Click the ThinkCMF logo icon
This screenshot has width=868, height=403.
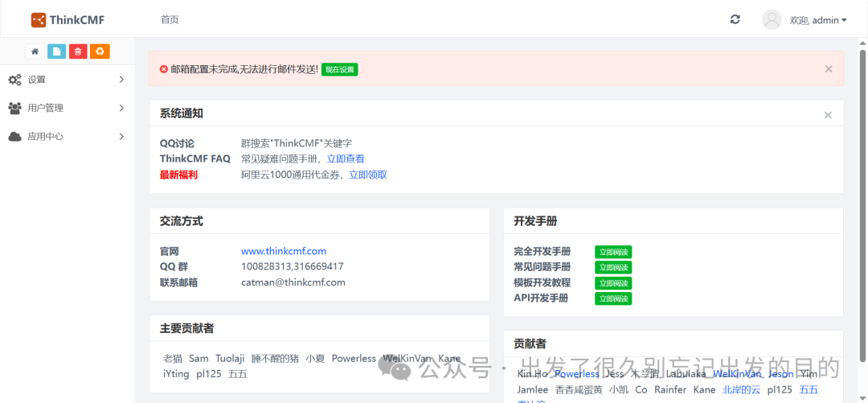(39, 20)
